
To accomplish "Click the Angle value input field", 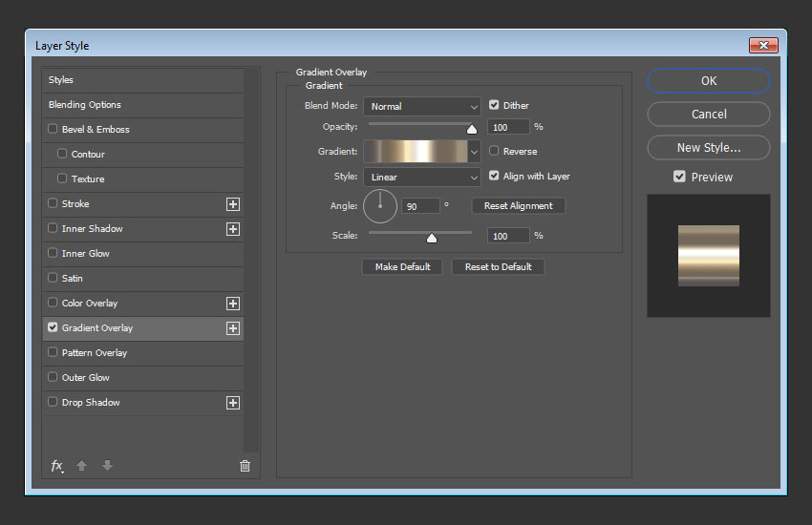I will [420, 206].
